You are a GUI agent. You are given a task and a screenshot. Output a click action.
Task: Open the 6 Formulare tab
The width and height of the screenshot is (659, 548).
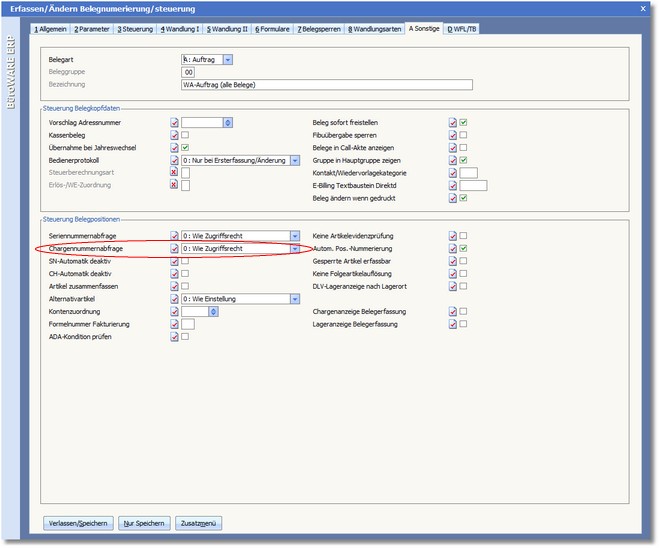(x=271, y=30)
